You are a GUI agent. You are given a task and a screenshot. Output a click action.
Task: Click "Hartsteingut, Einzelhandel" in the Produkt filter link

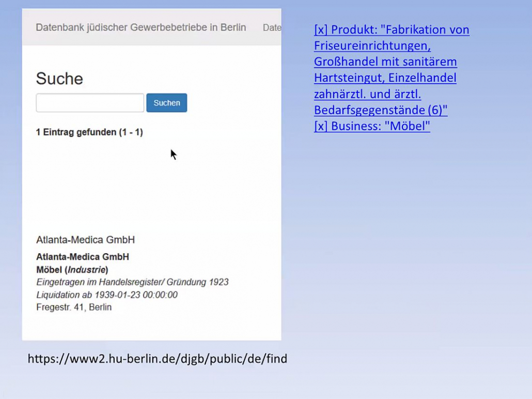tap(385, 78)
